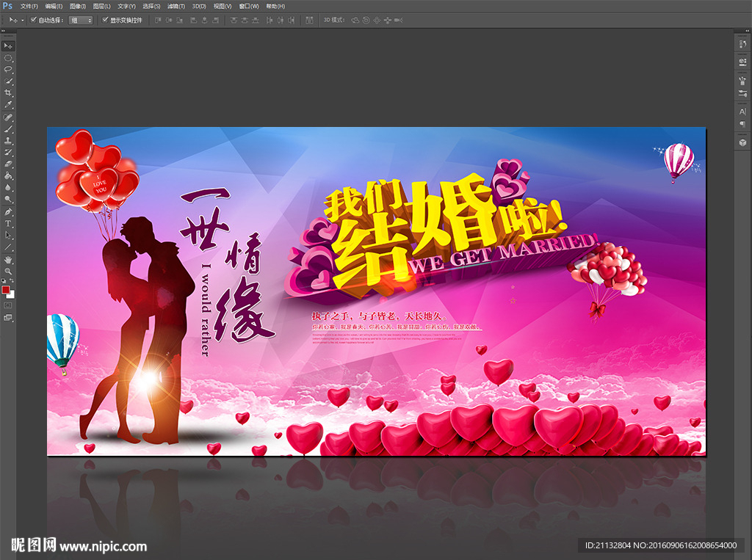Screen dimensions: 752x560
Task: Select the Line tool
Action: coord(8,247)
